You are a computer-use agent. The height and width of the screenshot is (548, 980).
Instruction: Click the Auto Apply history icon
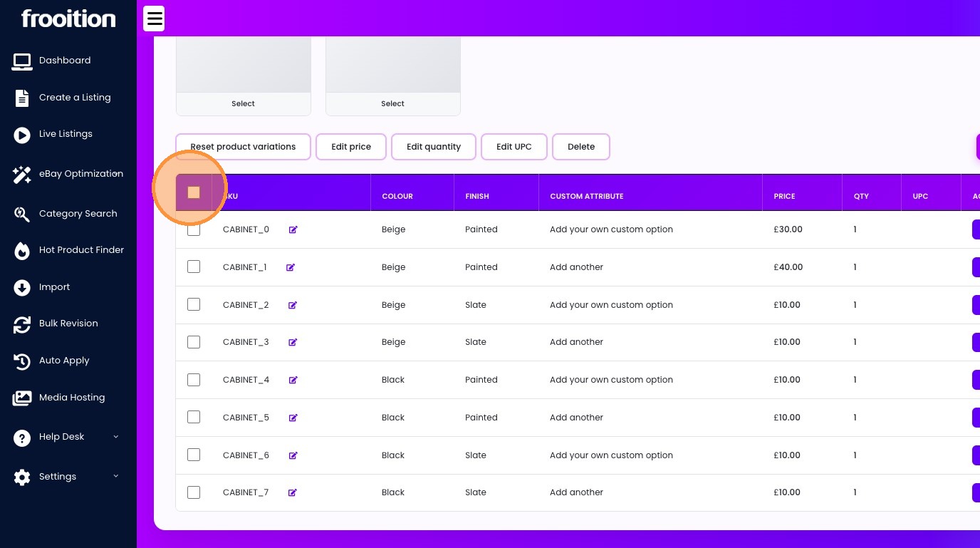click(x=22, y=361)
